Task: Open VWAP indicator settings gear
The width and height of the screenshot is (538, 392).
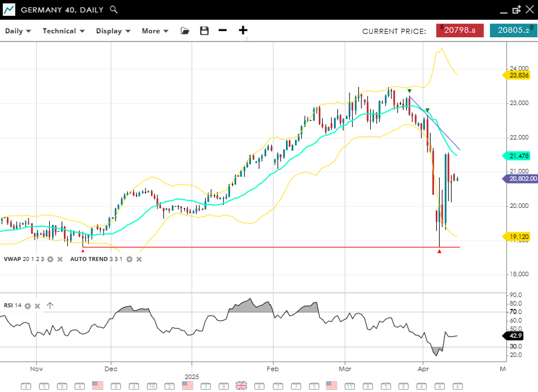Action: [x=50, y=259]
